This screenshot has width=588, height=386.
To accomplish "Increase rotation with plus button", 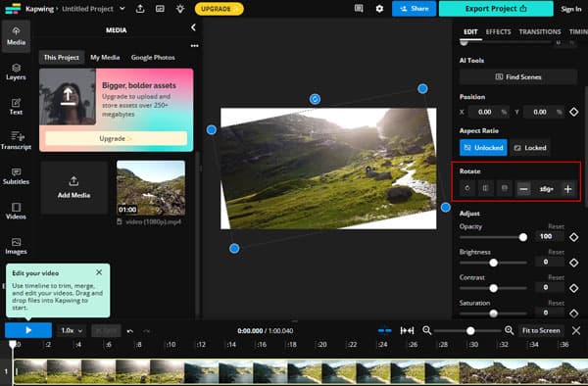I will click(568, 189).
